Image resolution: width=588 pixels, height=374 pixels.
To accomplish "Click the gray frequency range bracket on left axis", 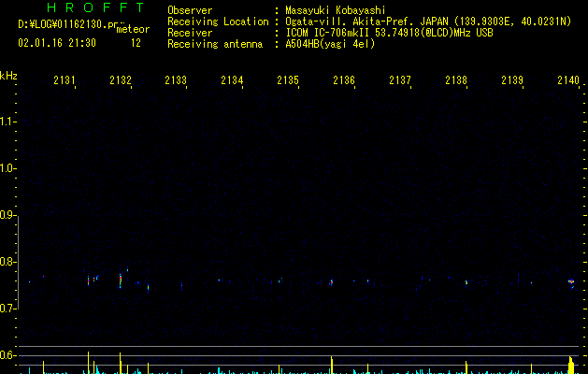I will 19,262.
